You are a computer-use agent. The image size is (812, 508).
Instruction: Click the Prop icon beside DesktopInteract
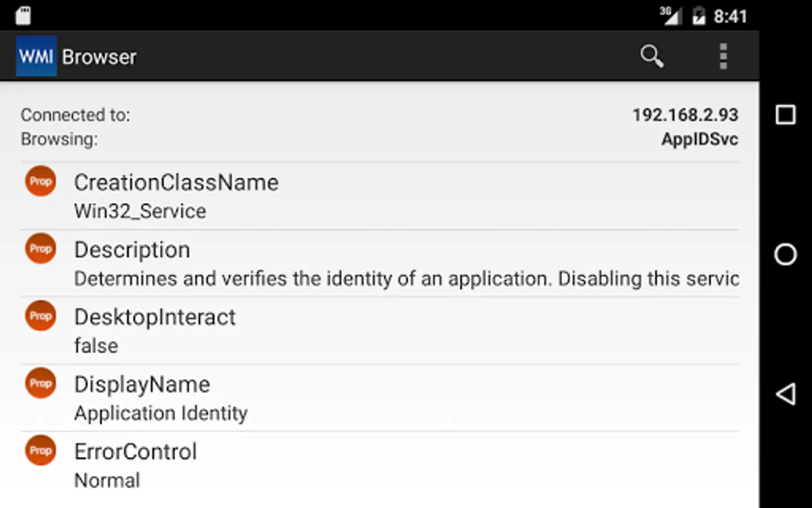pyautogui.click(x=41, y=316)
